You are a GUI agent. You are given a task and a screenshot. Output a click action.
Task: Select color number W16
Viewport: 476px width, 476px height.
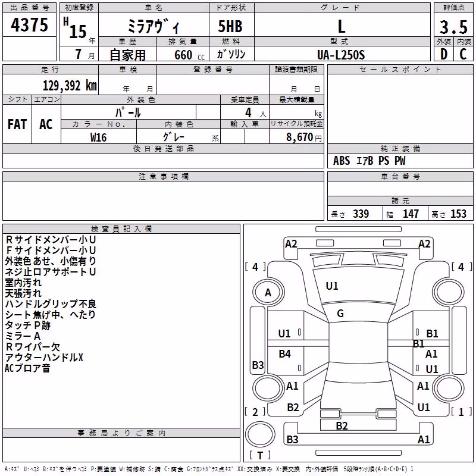[x=98, y=137]
